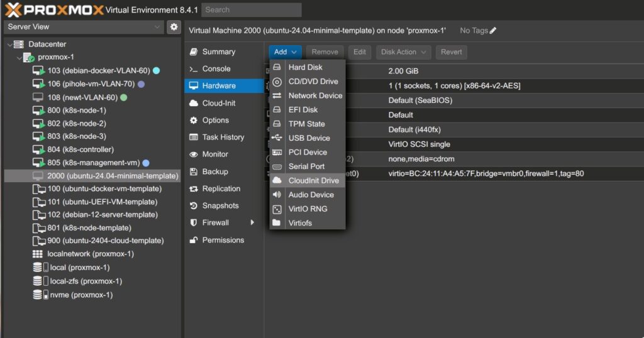644x338 pixels.
Task: Open the Server View gear settings icon
Action: point(174,27)
